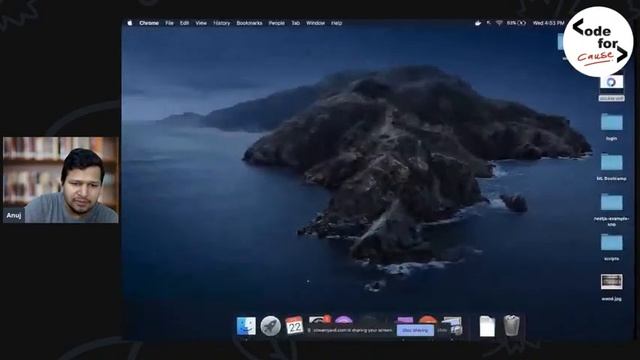640x360 pixels.
Task: Click the dock icon with red badge
Action: click(x=319, y=320)
